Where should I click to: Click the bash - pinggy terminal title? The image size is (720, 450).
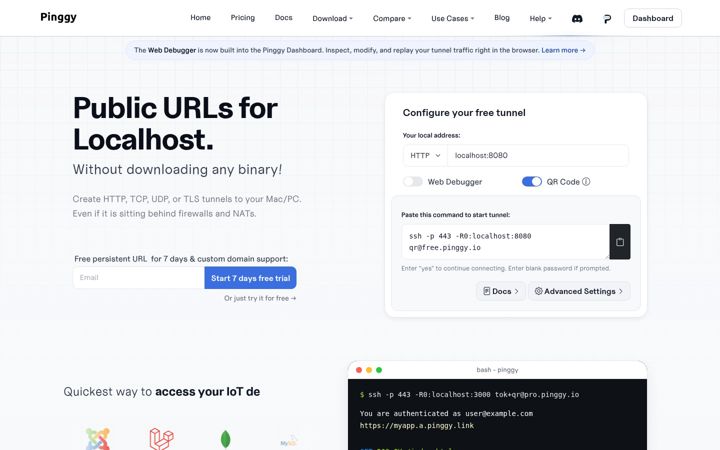497,370
